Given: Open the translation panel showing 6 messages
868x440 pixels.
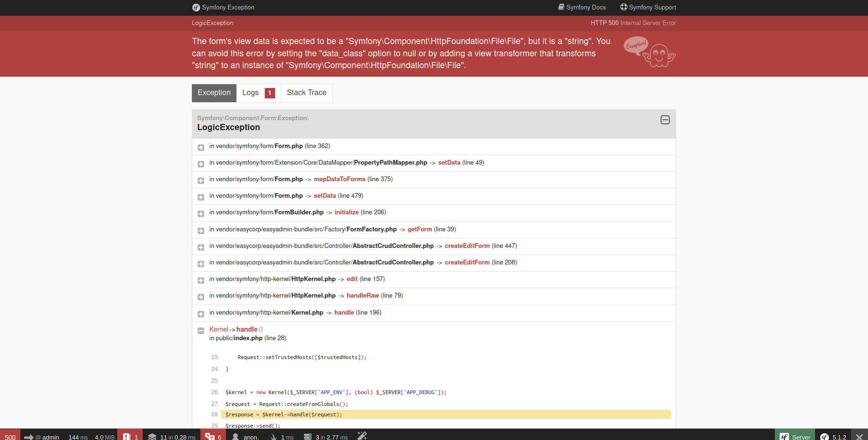Looking at the screenshot, I should click(214, 436).
